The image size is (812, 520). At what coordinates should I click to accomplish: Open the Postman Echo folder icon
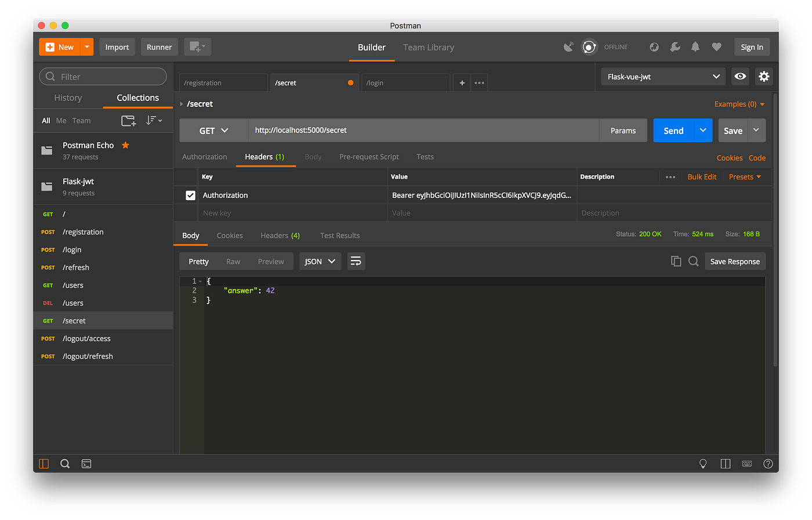47,150
